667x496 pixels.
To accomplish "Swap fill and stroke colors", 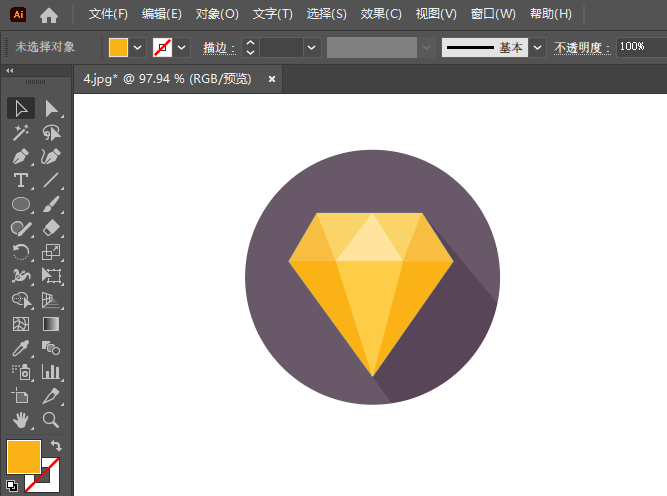I will click(x=56, y=446).
